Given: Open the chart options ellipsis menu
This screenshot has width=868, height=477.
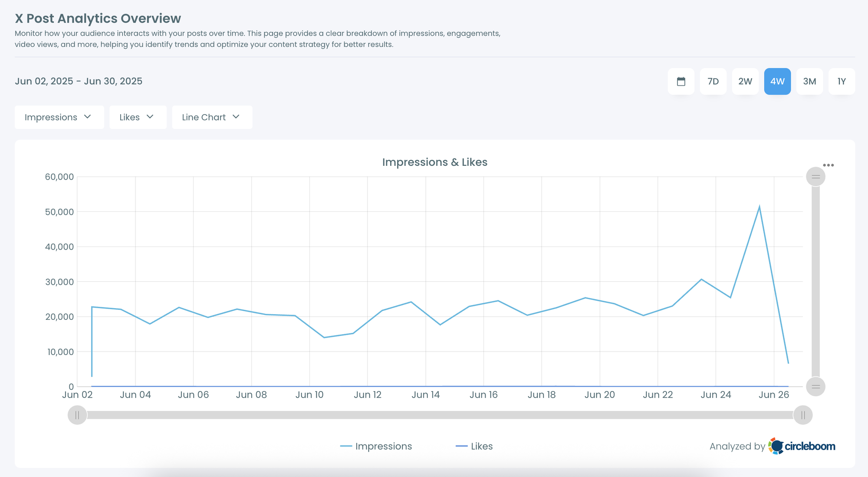Looking at the screenshot, I should [x=829, y=165].
